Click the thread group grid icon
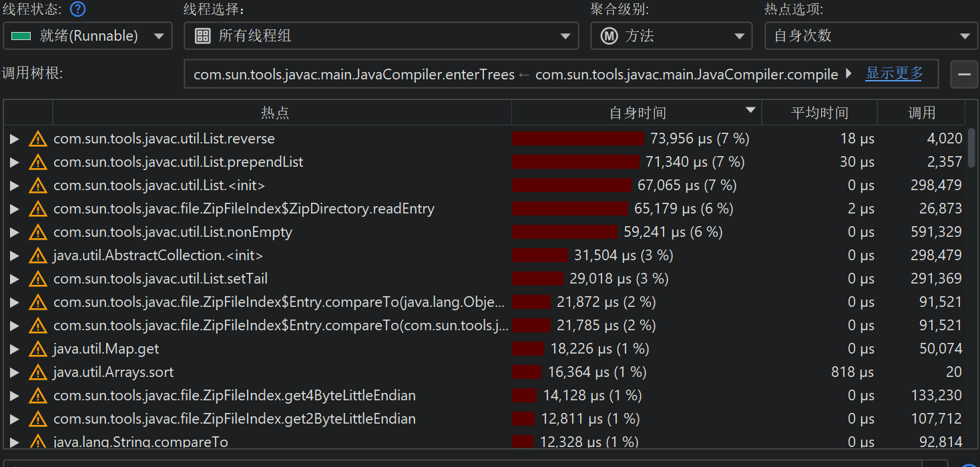Viewport: 980px width, 467px height. tap(202, 36)
